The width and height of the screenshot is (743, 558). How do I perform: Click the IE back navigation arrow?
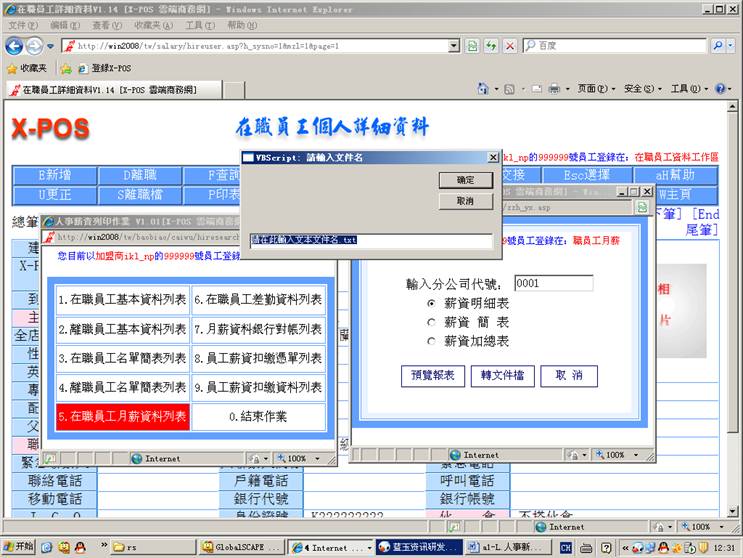point(14,46)
